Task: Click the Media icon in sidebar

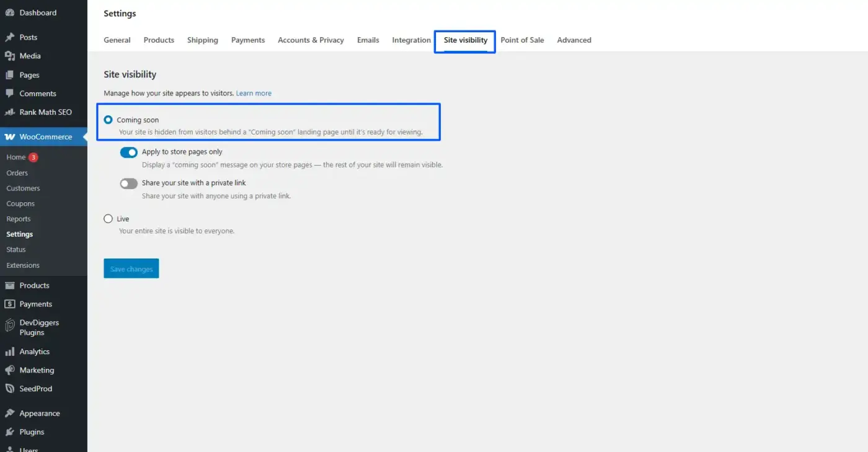Action: (9, 56)
